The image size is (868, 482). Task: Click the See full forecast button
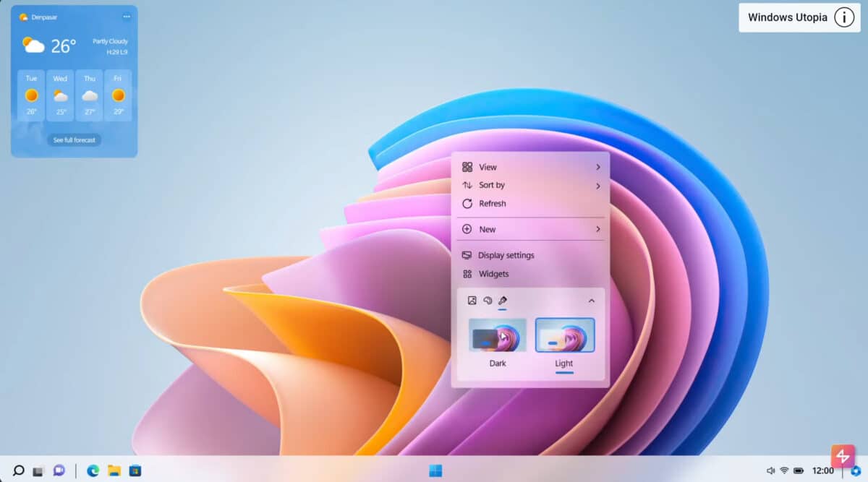73,139
